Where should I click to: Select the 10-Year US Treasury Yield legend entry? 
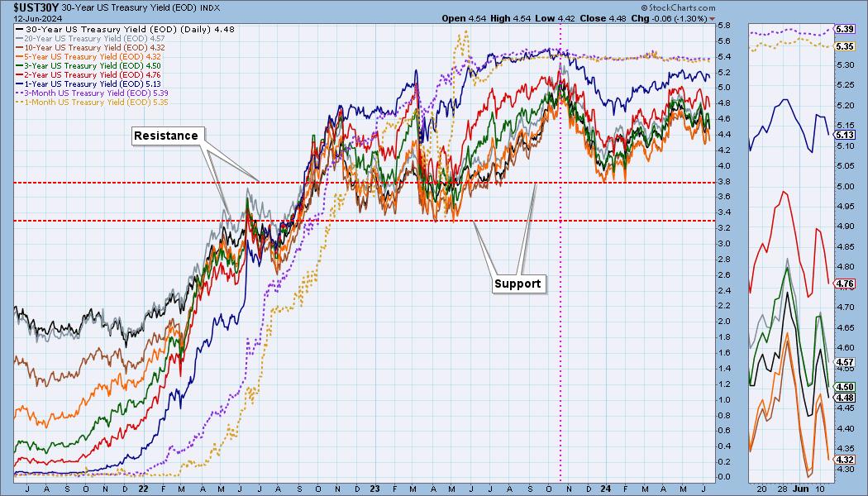click(91, 48)
